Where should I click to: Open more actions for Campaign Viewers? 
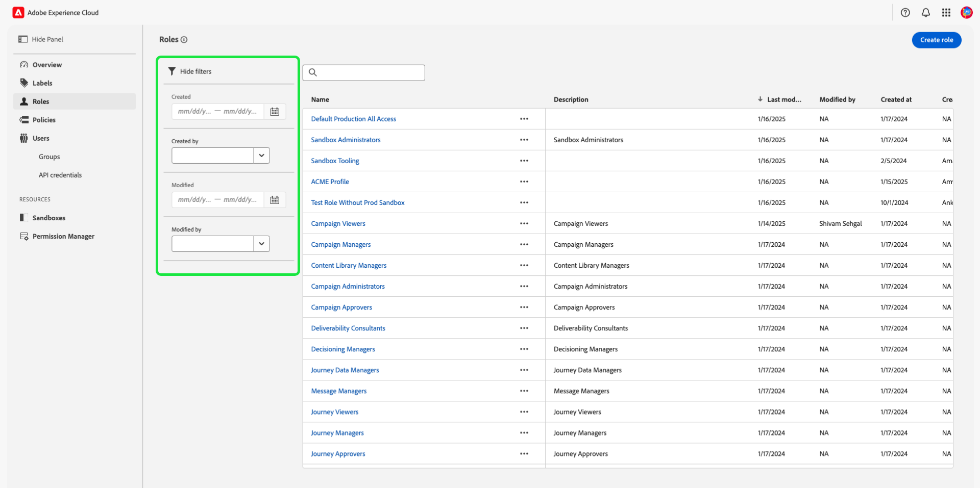pos(524,223)
